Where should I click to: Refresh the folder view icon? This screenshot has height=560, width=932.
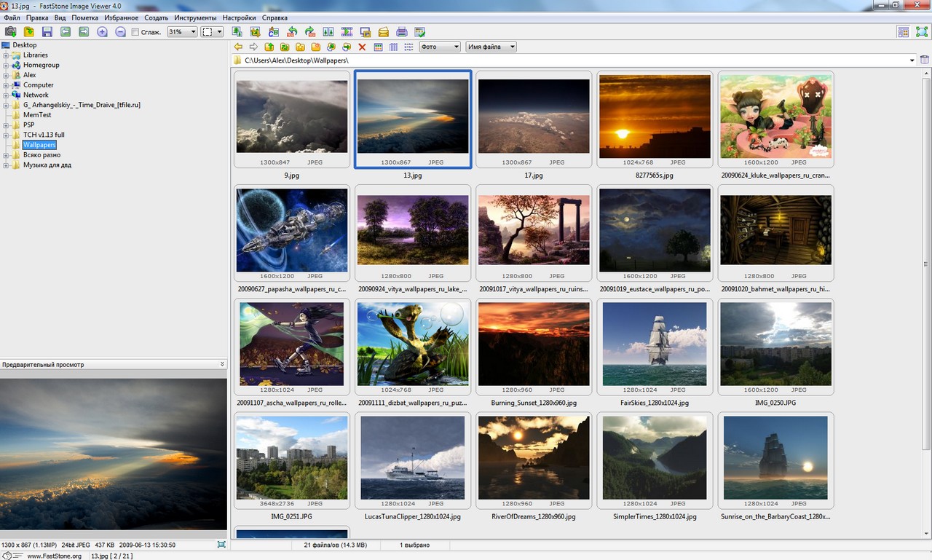[x=285, y=47]
